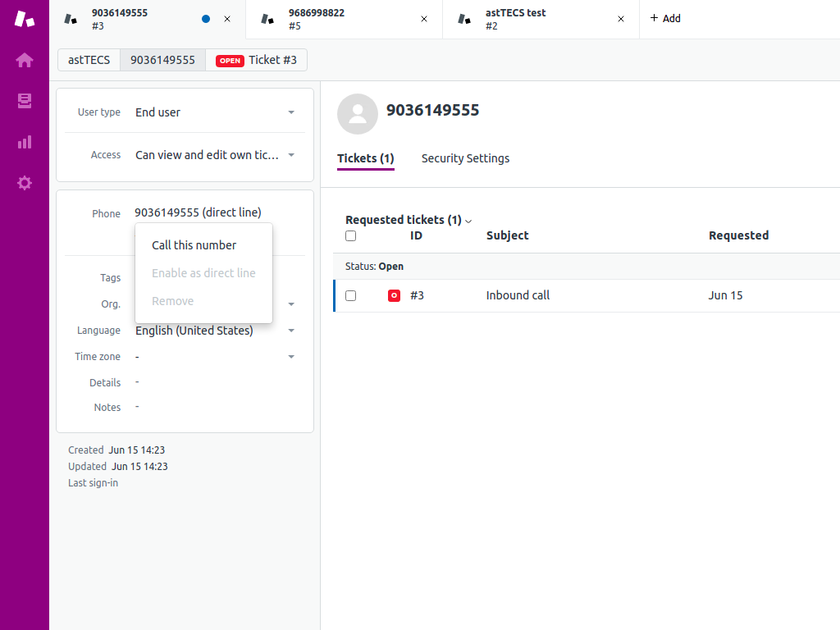
Task: Open the Access permission dropdown
Action: click(291, 155)
